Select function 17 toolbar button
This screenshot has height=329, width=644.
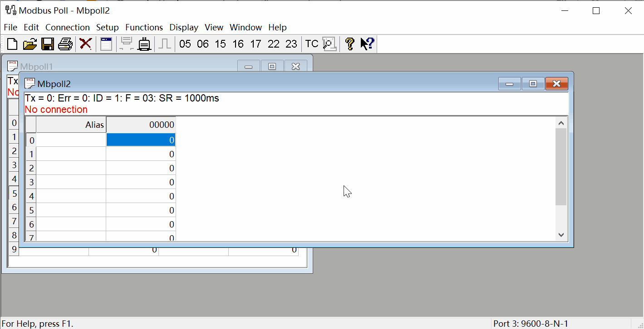pos(256,44)
